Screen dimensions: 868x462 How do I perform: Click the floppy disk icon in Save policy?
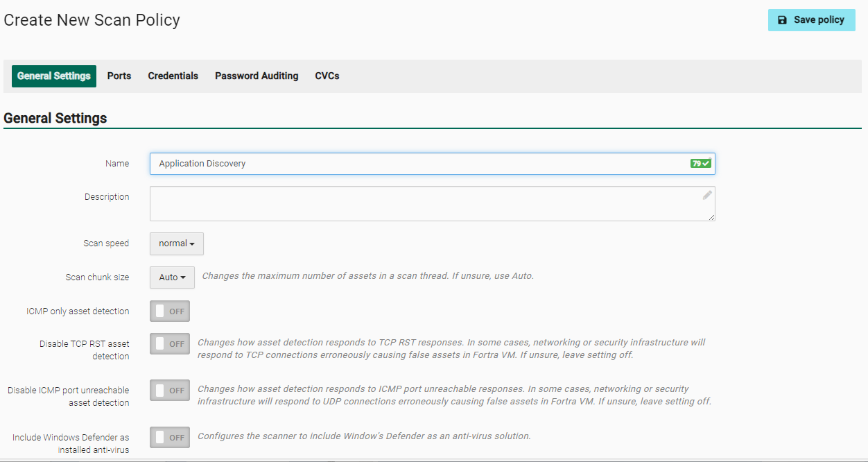pyautogui.click(x=782, y=20)
